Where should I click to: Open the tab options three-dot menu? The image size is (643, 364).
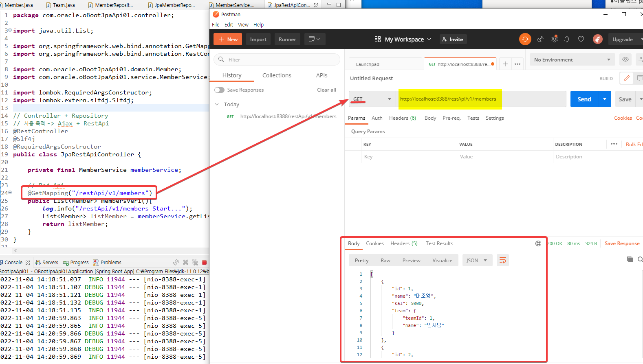(x=517, y=64)
